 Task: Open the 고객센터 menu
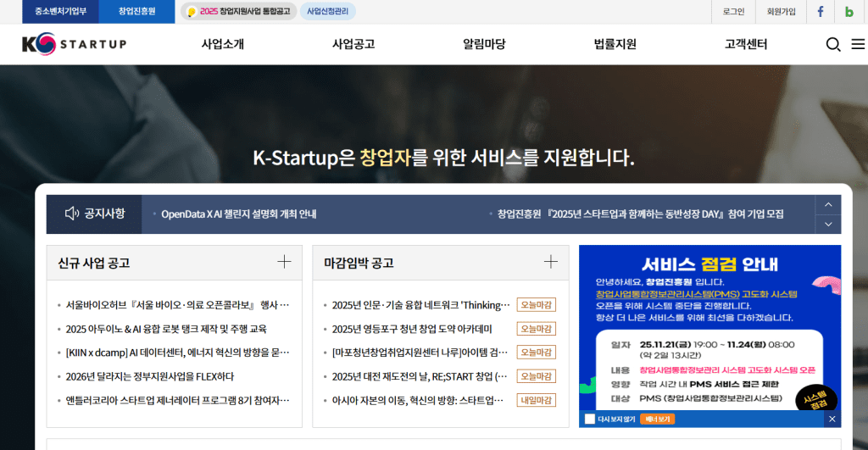coord(746,44)
